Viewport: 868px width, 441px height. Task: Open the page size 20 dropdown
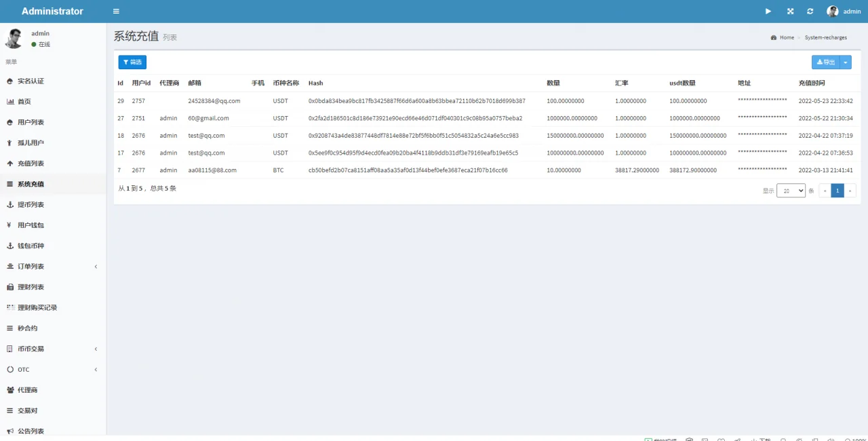coord(791,191)
